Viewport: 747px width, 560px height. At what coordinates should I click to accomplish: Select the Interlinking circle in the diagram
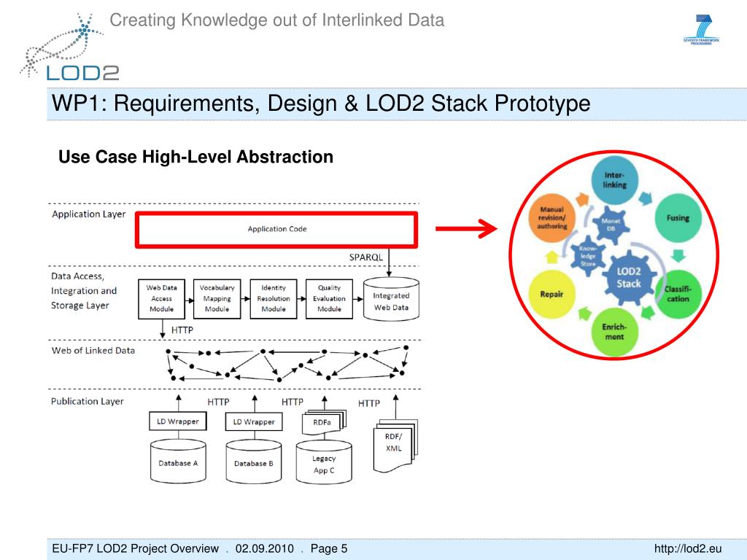click(x=614, y=180)
